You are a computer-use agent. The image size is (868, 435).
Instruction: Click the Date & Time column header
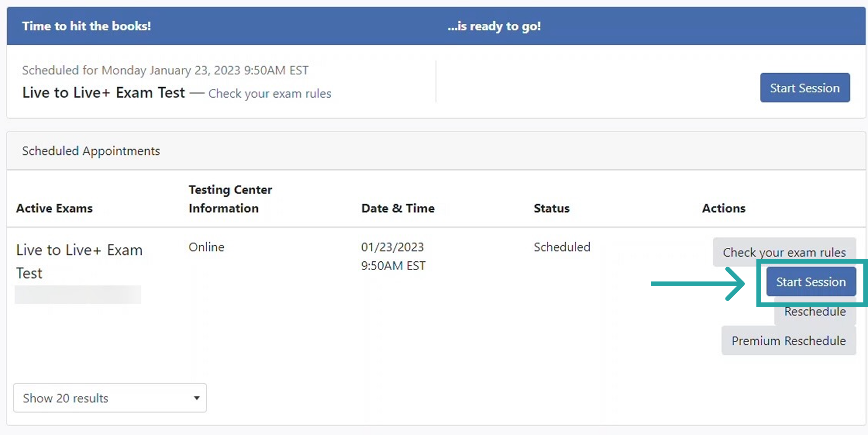pyautogui.click(x=398, y=208)
